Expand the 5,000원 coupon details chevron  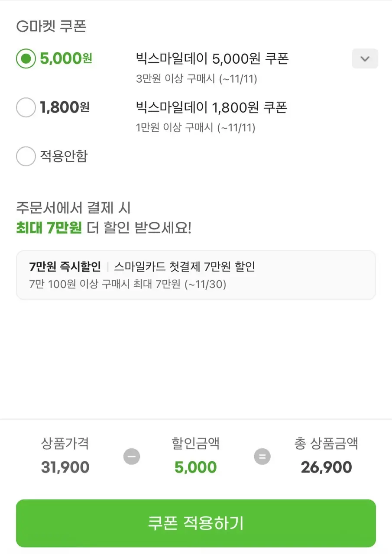click(365, 59)
